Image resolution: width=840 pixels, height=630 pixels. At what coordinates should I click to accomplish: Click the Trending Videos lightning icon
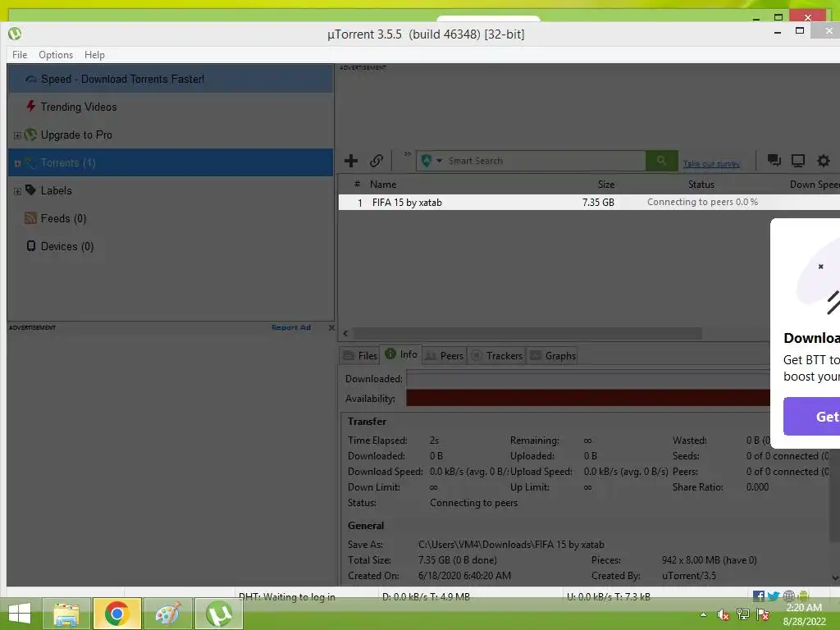(x=31, y=106)
